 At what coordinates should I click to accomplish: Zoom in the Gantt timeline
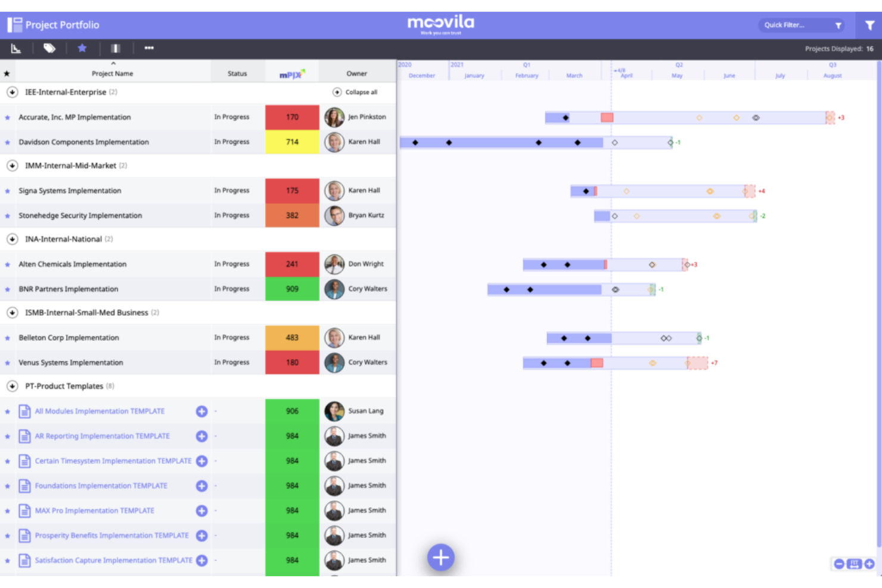click(869, 564)
